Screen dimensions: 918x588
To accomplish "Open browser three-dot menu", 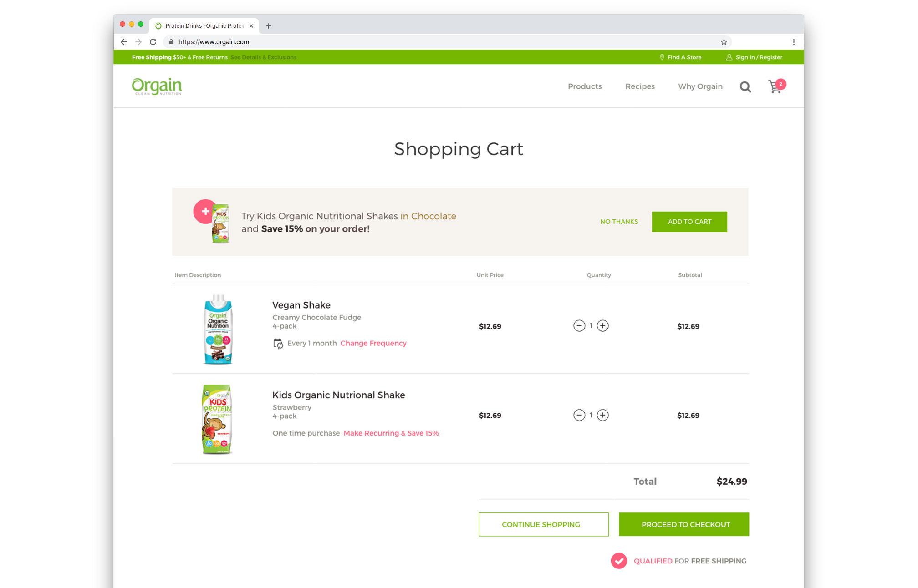I will pos(794,42).
